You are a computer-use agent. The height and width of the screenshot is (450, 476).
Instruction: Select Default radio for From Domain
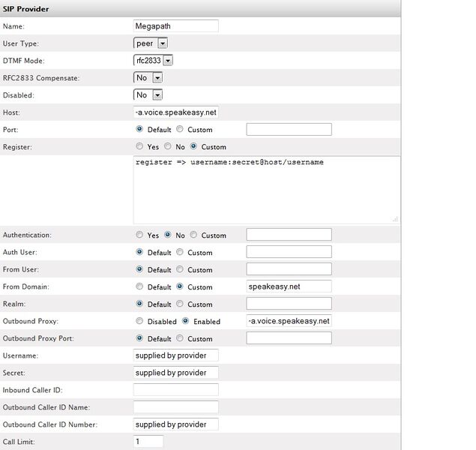tap(139, 286)
